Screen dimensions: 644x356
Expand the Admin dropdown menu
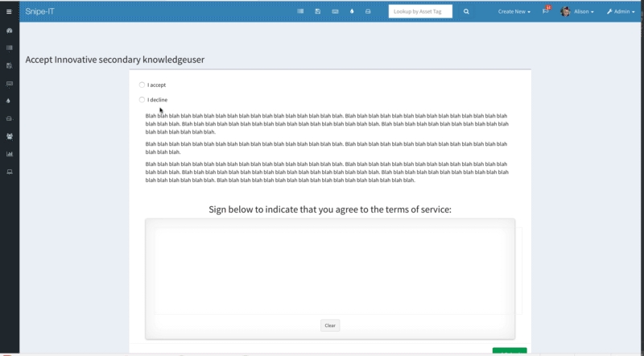tap(621, 12)
